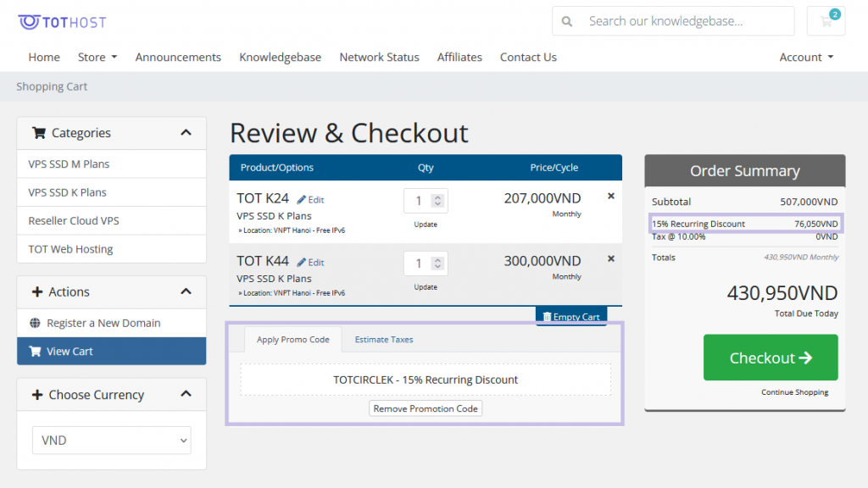Click the pencil Edit icon for TOT K24

(302, 200)
